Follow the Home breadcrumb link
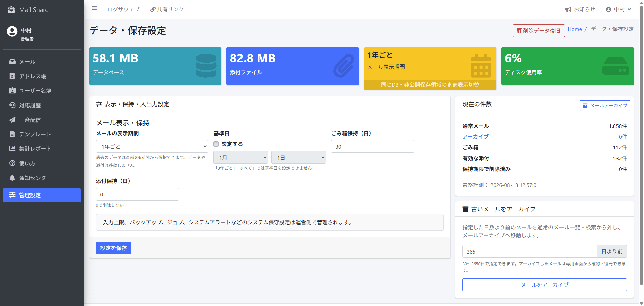 click(x=575, y=29)
